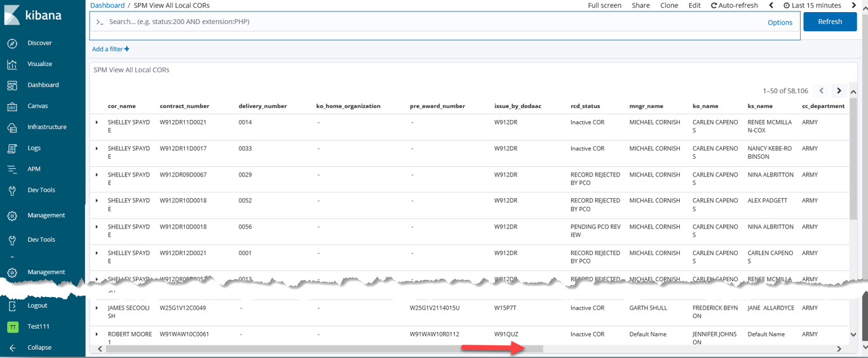Screen dimensions: 868x358
Task: Click the Dashboard breadcrumb link
Action: (x=107, y=5)
